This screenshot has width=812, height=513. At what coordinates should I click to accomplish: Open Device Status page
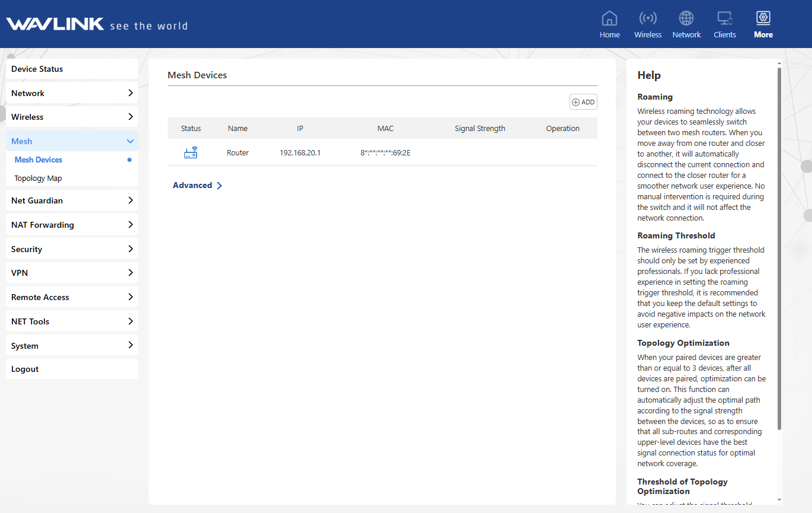[x=72, y=69]
